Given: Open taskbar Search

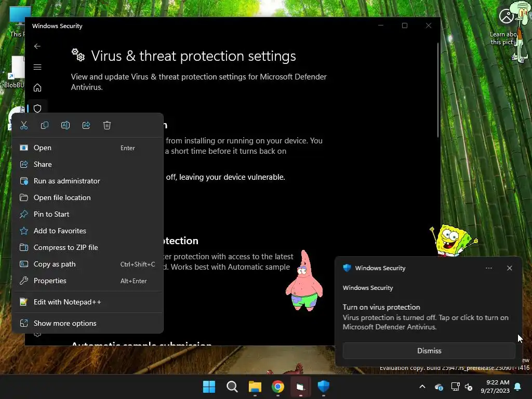Looking at the screenshot, I should pos(232,387).
